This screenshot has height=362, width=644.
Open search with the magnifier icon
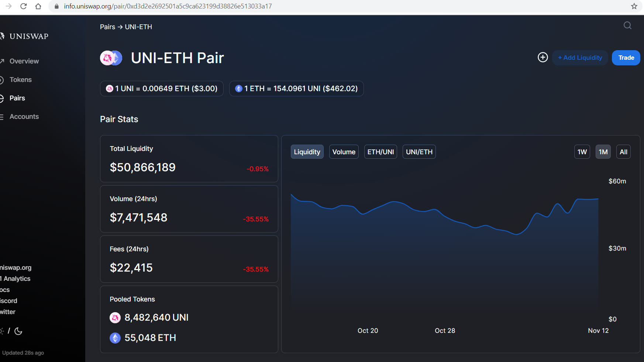(627, 25)
